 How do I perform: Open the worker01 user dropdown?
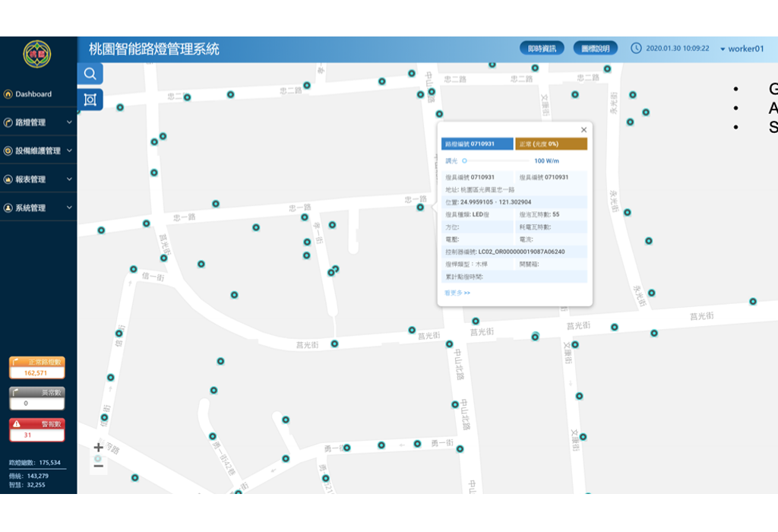click(x=742, y=49)
